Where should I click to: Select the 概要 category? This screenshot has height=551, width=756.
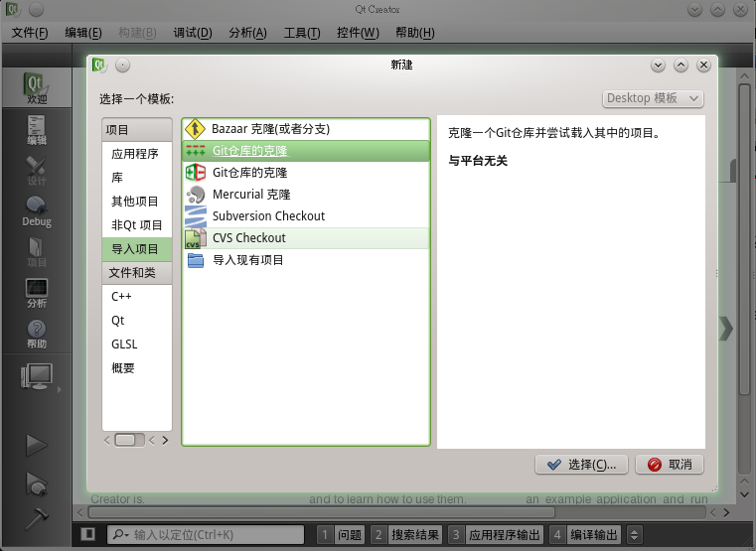(x=137, y=368)
